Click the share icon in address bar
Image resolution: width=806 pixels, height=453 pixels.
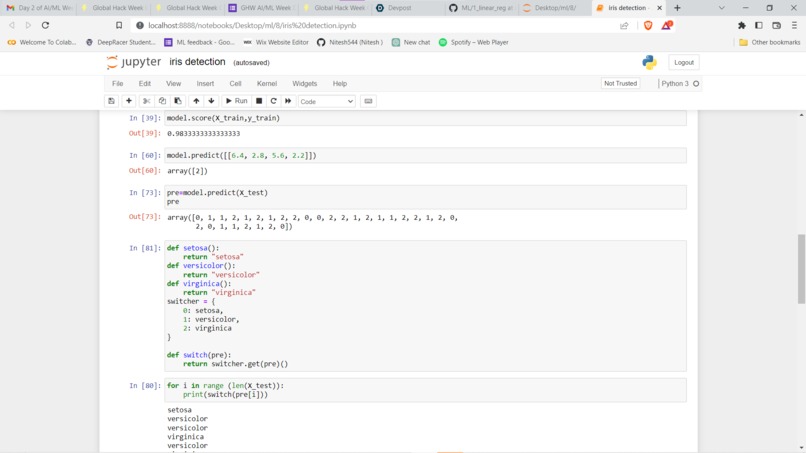(x=624, y=25)
